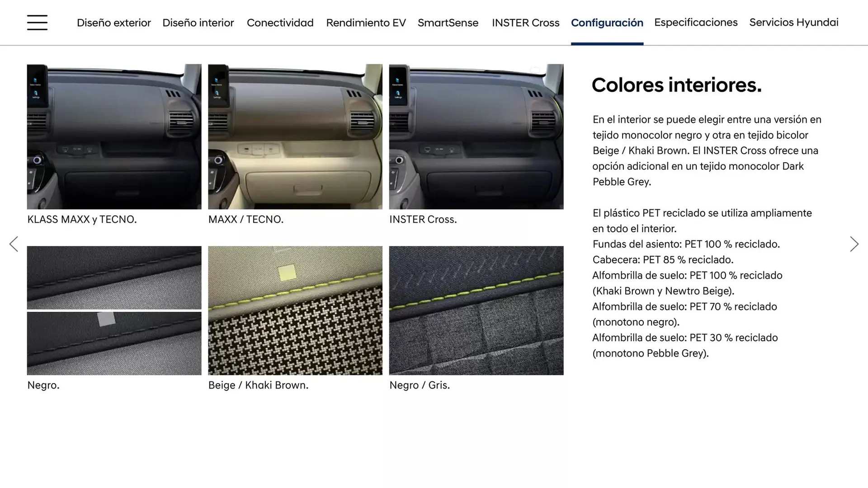Go to Servicios Hyundai
This screenshot has height=488, width=868.
click(793, 22)
